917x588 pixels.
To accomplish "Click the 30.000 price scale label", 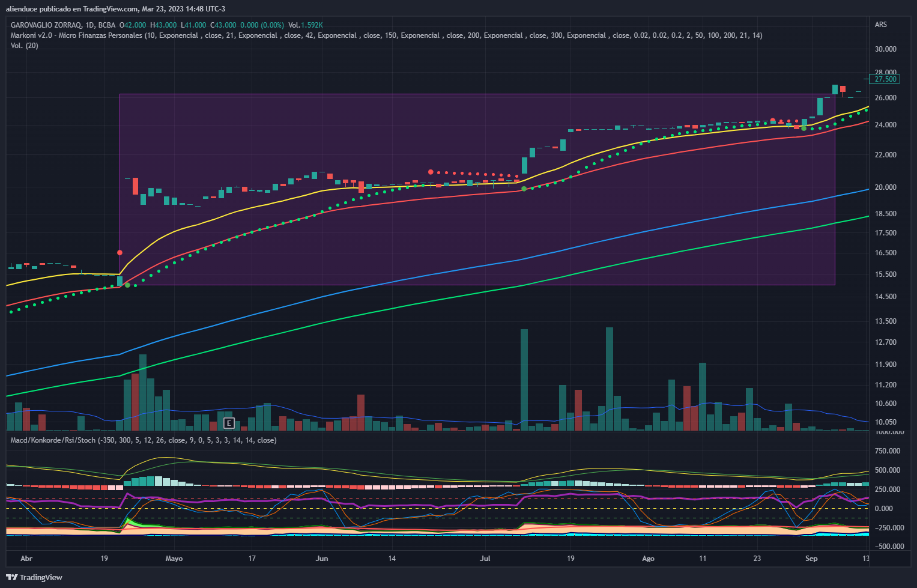I will [885, 49].
